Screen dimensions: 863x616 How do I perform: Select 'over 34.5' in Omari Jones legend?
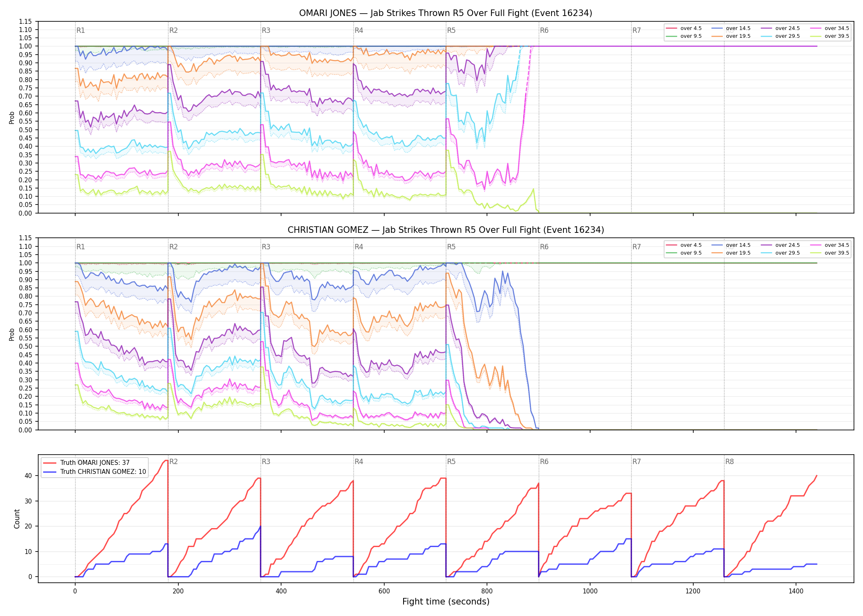pos(830,28)
